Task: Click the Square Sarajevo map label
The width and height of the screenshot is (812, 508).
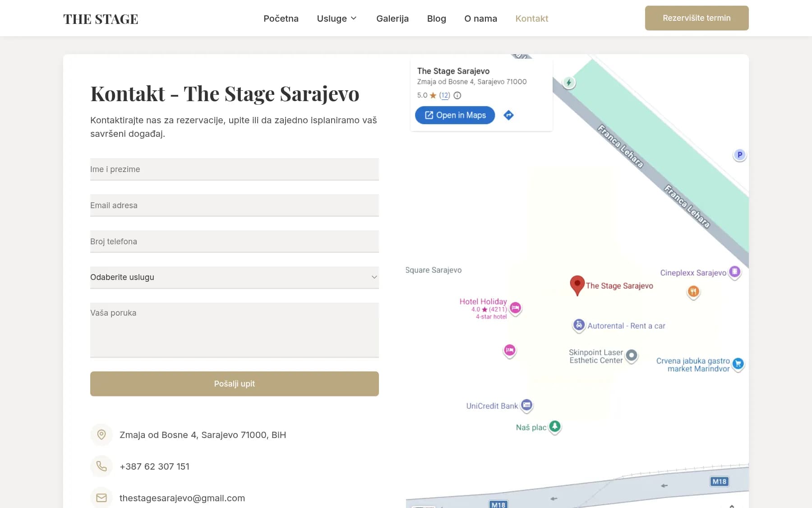Action: (434, 270)
